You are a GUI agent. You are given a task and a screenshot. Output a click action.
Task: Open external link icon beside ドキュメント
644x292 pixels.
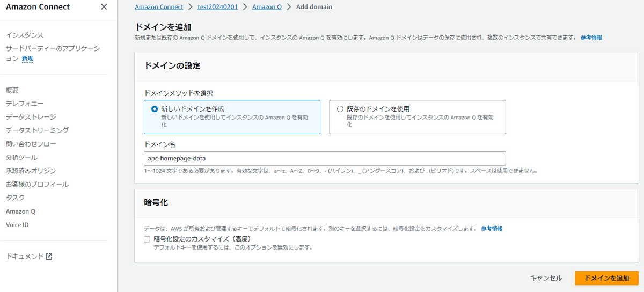[x=49, y=257]
